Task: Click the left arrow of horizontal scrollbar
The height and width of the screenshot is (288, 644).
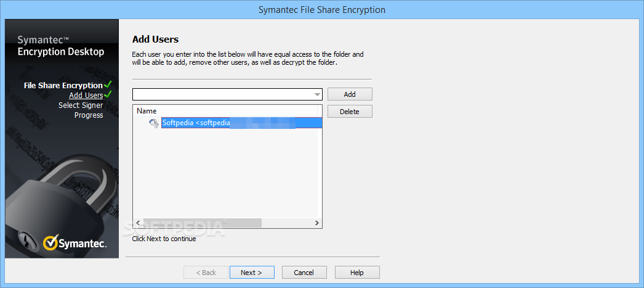Action: tap(137, 223)
